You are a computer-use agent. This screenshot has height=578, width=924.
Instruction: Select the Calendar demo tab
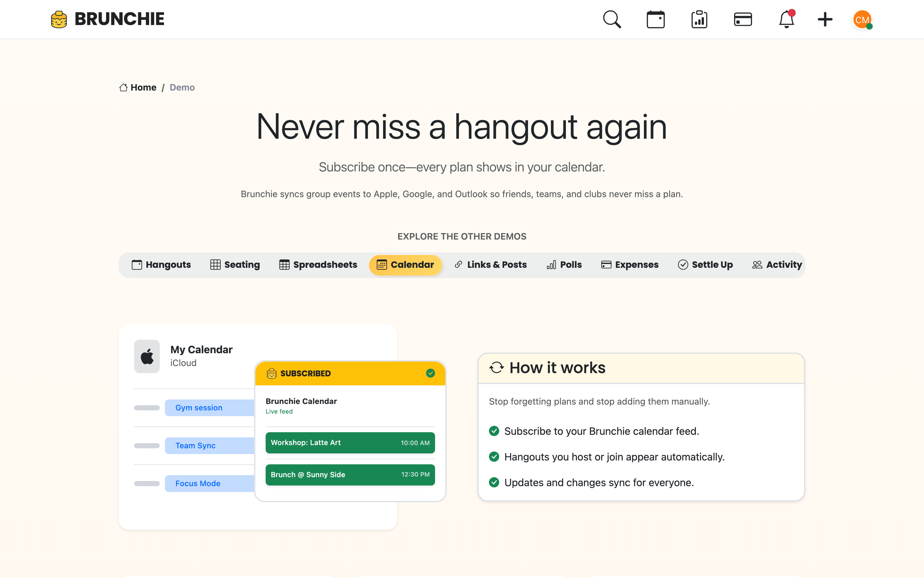[405, 265]
